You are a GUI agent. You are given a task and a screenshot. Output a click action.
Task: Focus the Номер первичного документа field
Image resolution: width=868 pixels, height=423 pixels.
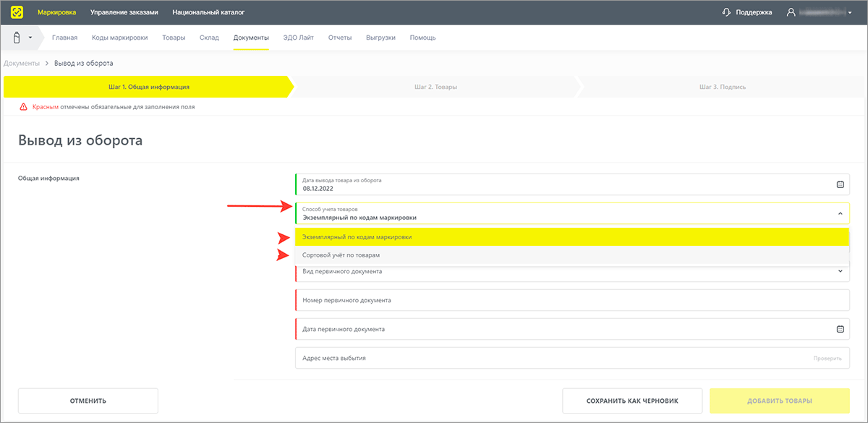(x=572, y=300)
